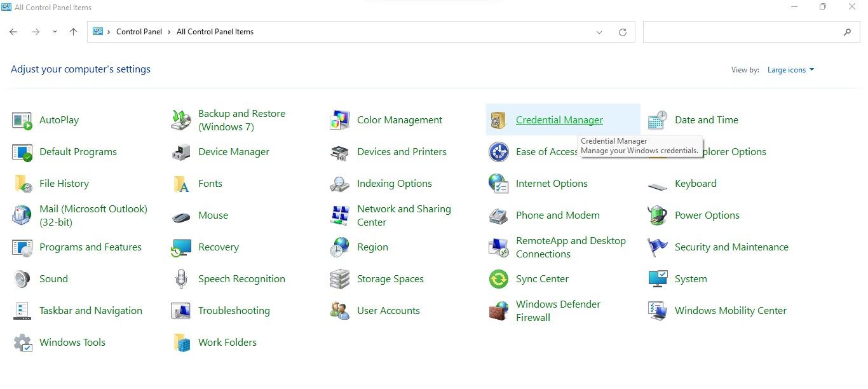
Task: Click the Sound speaker icon
Action: (22, 279)
